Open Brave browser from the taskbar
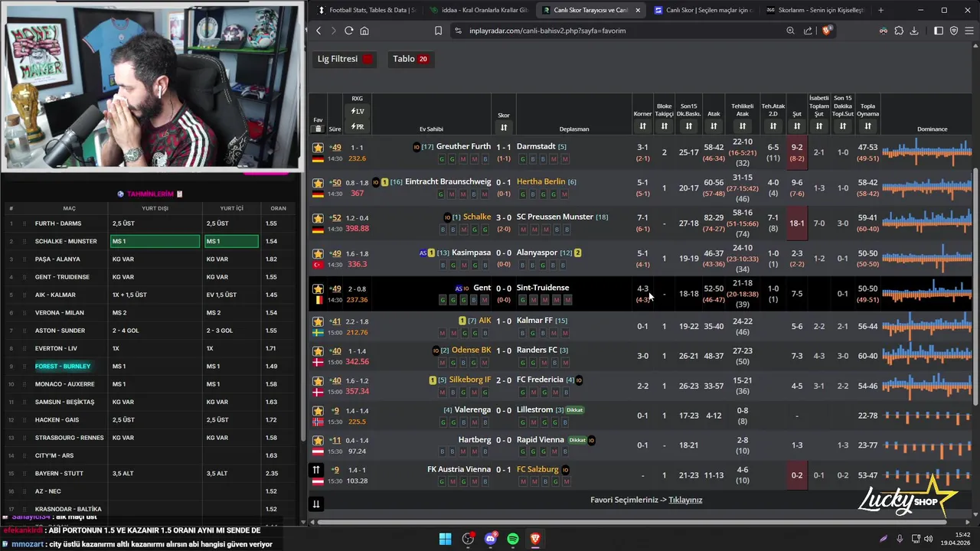This screenshot has width=980, height=551. click(535, 539)
